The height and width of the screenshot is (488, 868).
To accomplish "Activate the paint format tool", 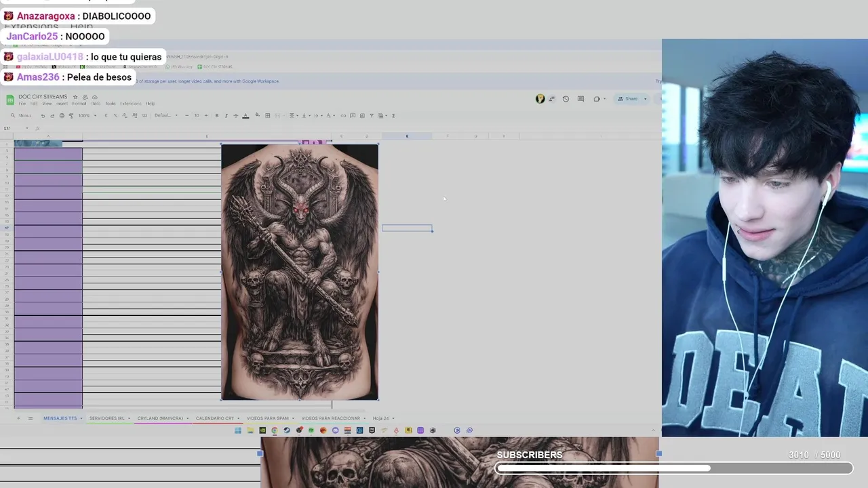I will coord(71,115).
